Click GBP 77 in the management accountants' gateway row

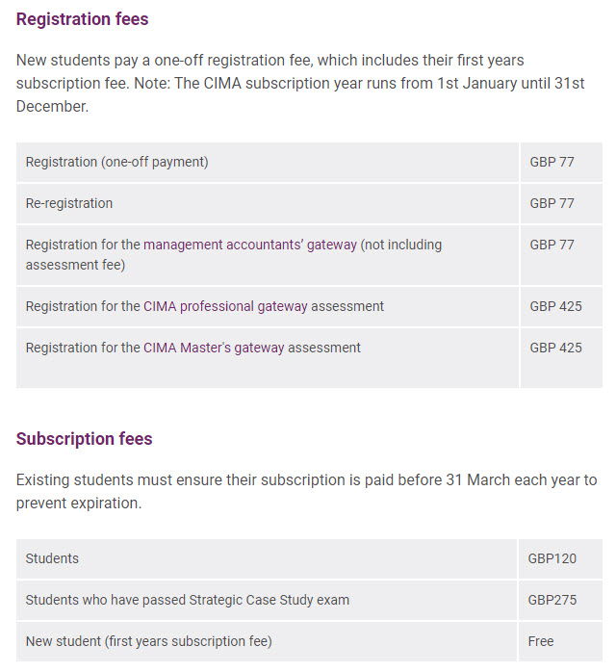(x=552, y=245)
